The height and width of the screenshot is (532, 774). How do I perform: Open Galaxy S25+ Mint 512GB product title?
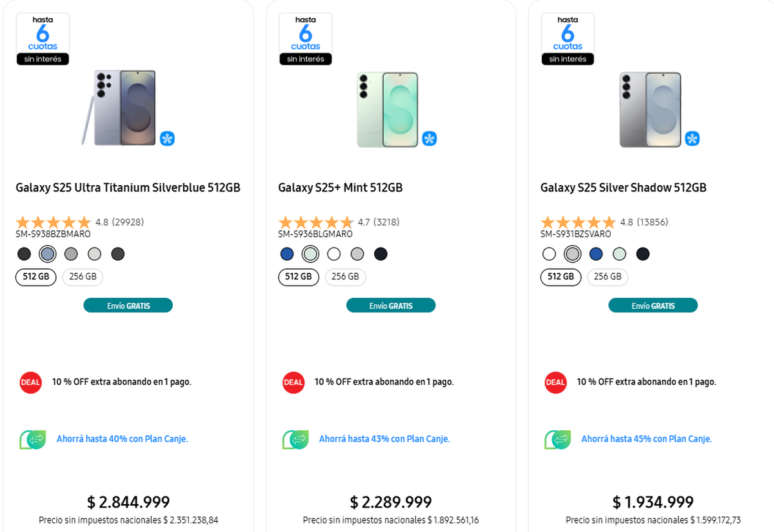click(341, 188)
